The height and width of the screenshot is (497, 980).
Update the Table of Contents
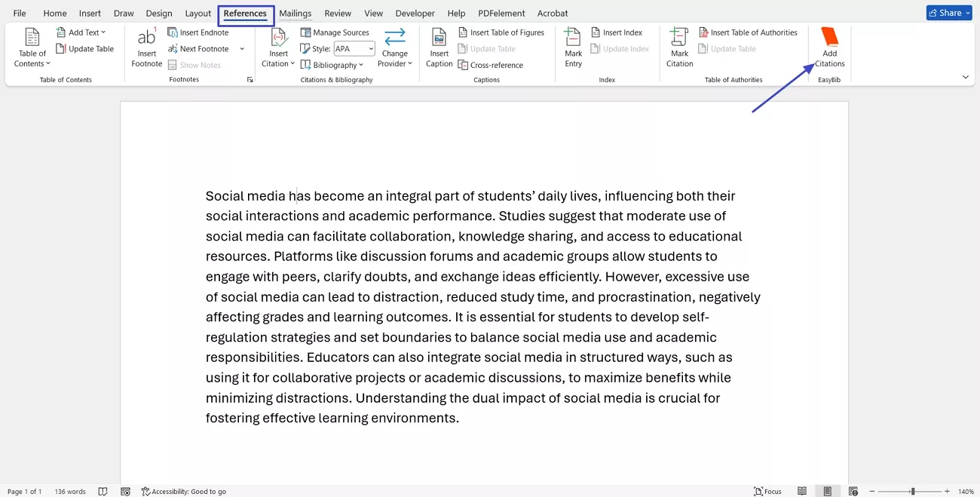[x=85, y=48]
